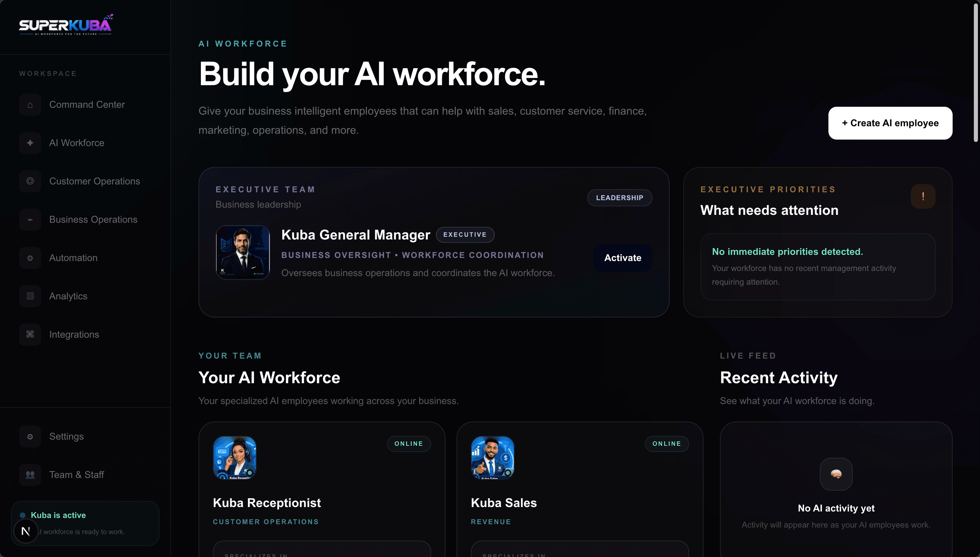Screen dimensions: 980x557
Task: Click the 'Kuba is active' status text
Action: click(x=58, y=515)
